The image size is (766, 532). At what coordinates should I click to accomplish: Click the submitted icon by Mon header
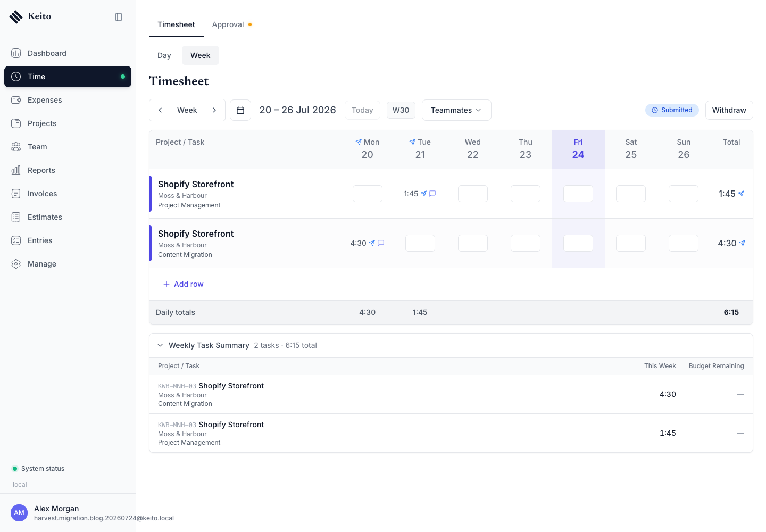pos(359,142)
